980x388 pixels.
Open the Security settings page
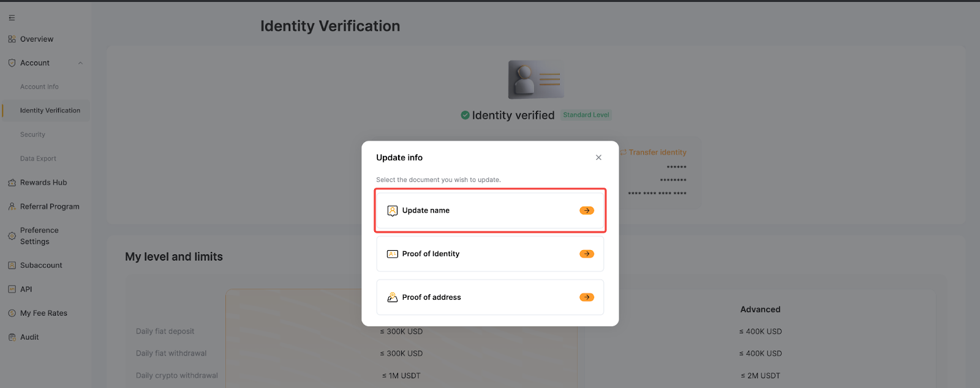click(32, 135)
